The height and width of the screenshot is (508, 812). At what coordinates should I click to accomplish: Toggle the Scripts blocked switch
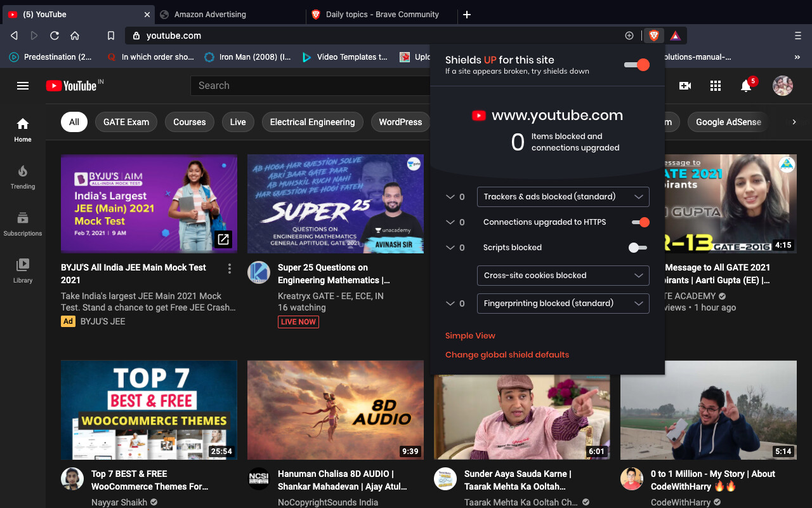(638, 248)
